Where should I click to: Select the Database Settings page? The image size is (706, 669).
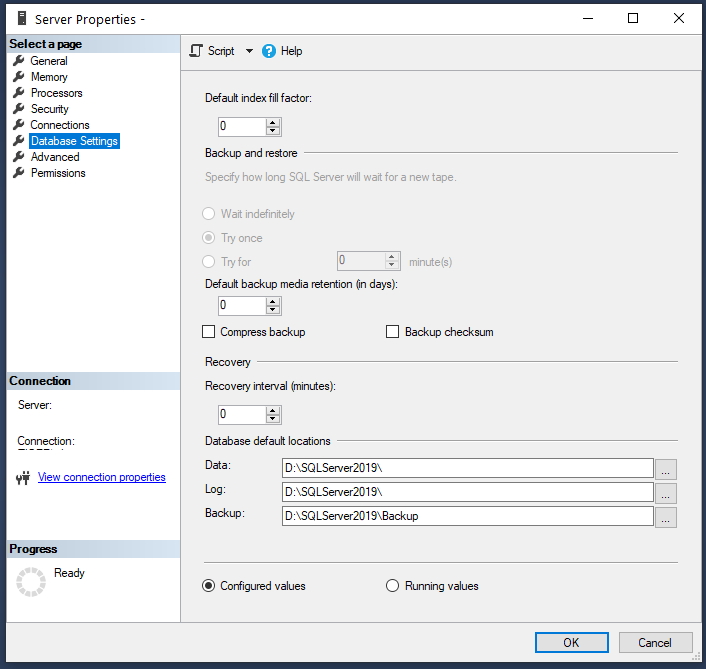tap(74, 141)
